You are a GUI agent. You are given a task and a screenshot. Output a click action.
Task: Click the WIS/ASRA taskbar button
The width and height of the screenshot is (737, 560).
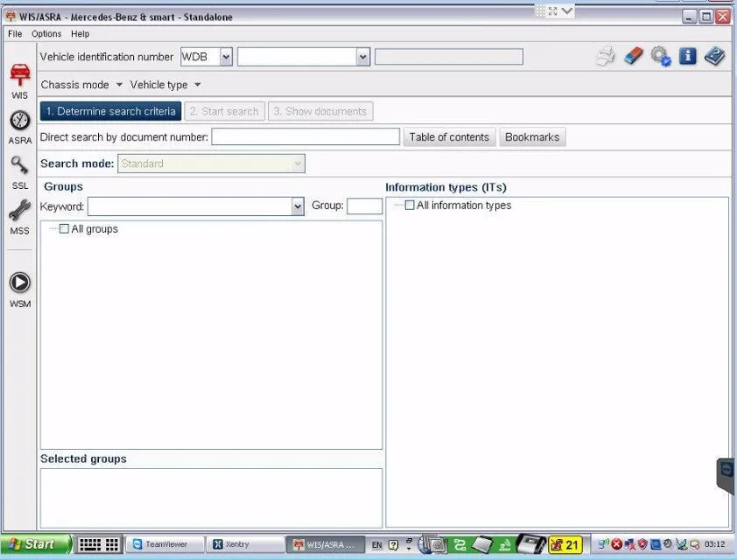click(x=326, y=544)
